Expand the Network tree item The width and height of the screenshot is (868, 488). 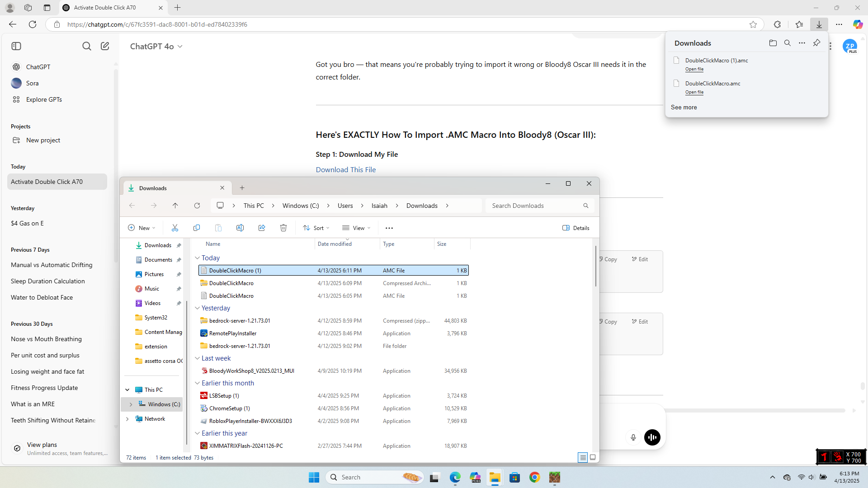[127, 419]
